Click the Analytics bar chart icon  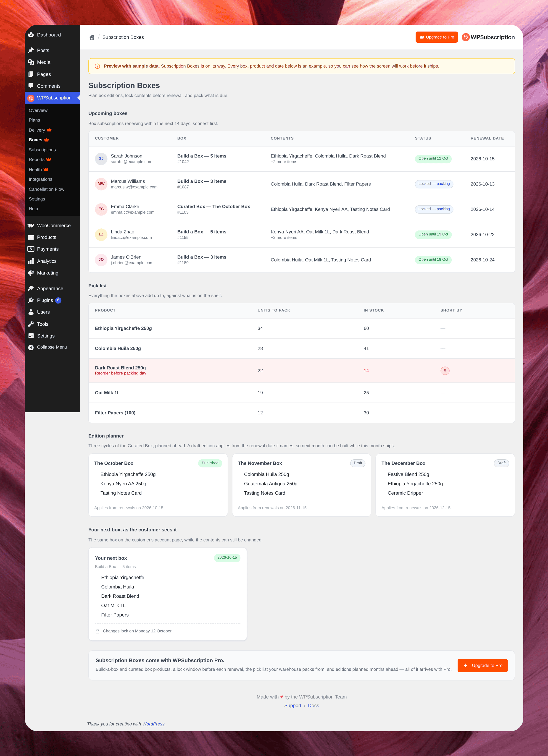[x=31, y=261]
